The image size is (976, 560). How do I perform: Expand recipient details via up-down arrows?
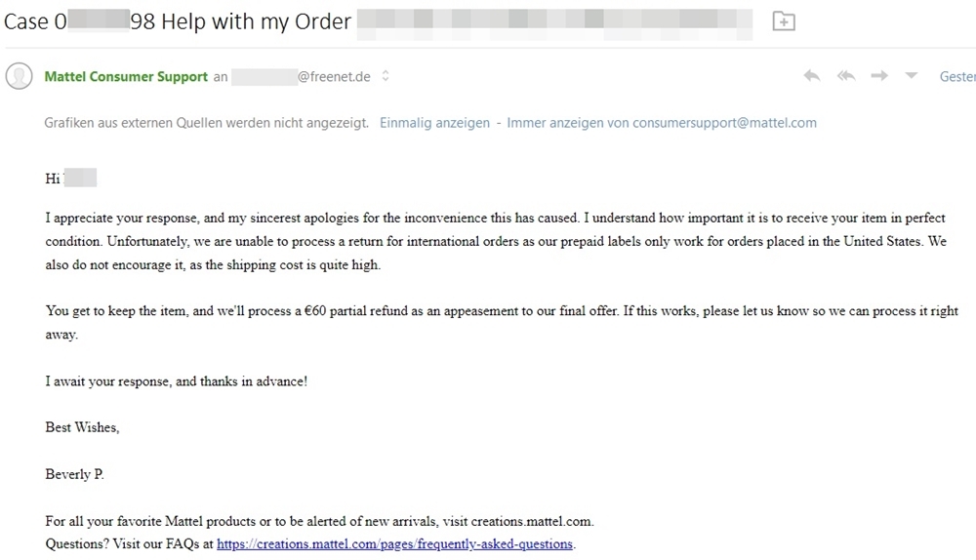[x=386, y=76]
